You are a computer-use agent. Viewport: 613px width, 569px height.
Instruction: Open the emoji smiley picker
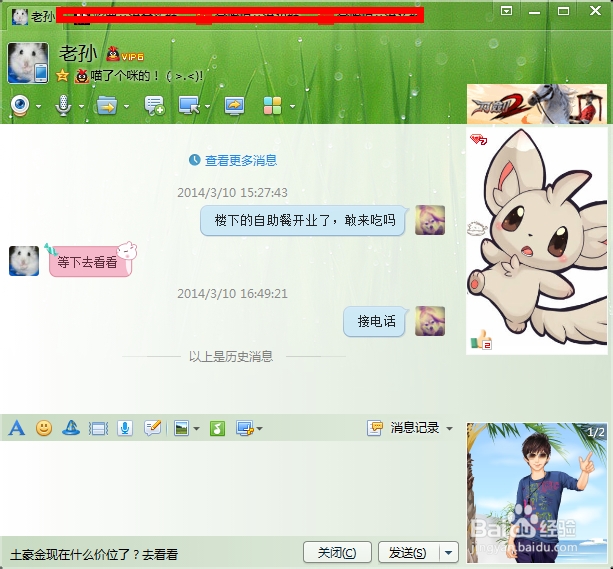tap(44, 428)
